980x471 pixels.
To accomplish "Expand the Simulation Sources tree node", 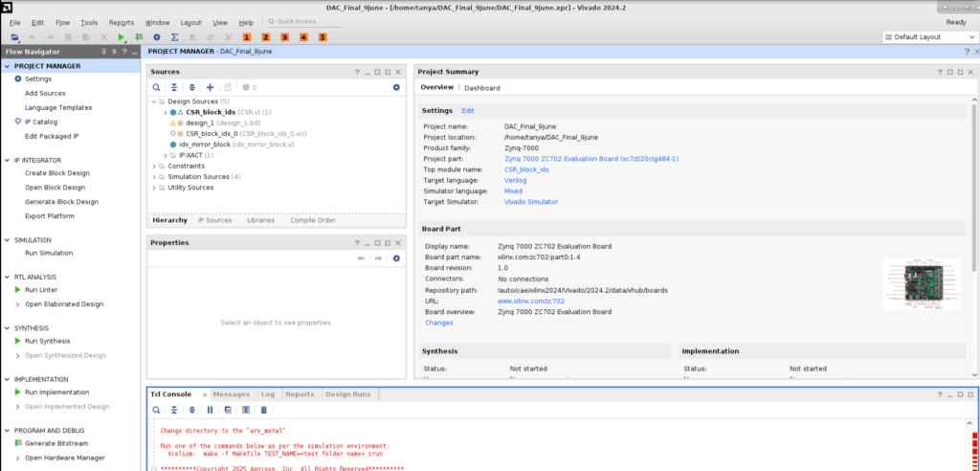I will (x=154, y=177).
